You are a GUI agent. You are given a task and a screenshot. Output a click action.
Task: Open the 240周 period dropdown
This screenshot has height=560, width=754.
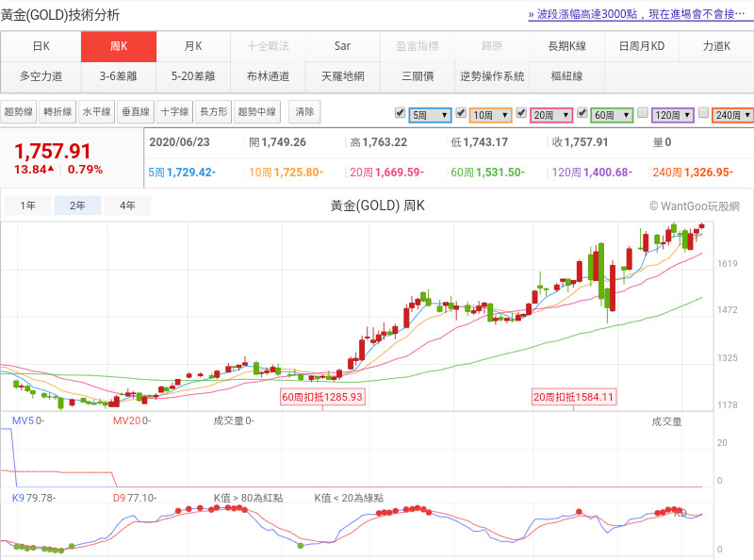click(x=732, y=115)
